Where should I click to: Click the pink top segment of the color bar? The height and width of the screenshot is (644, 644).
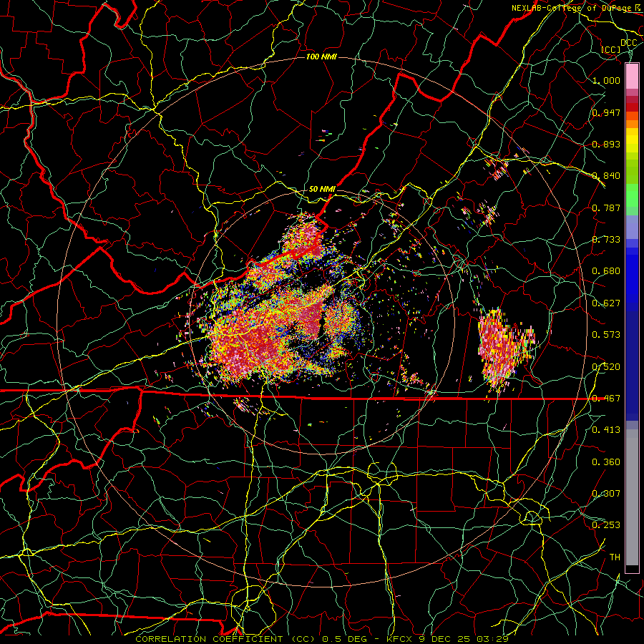pyautogui.click(x=632, y=76)
